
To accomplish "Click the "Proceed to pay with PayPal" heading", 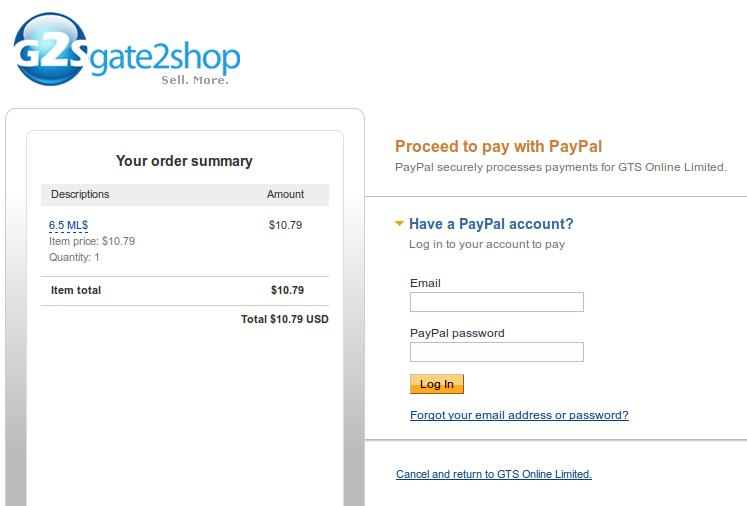I will point(498,147).
